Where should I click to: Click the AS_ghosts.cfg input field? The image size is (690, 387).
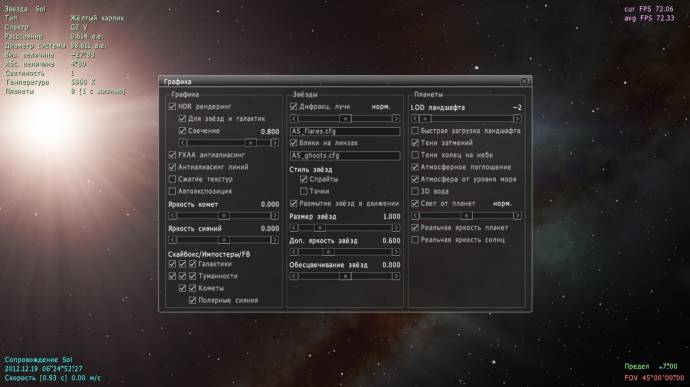pyautogui.click(x=345, y=155)
